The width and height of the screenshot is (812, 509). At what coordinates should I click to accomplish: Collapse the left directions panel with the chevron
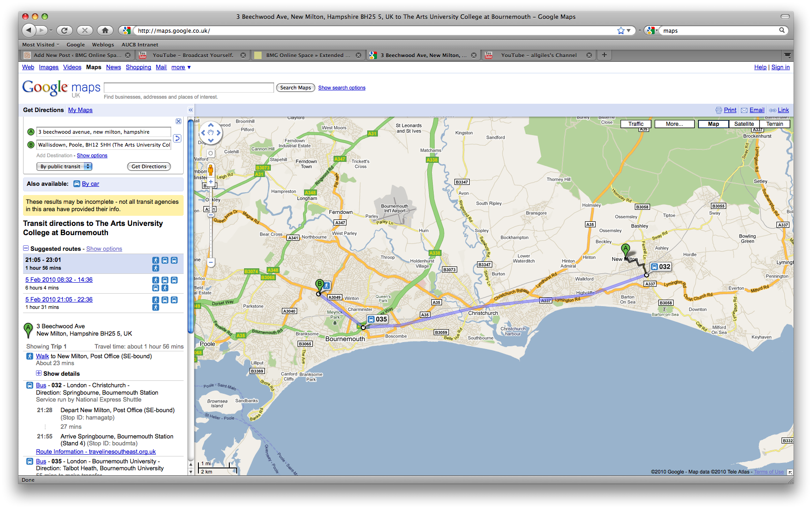click(x=190, y=110)
